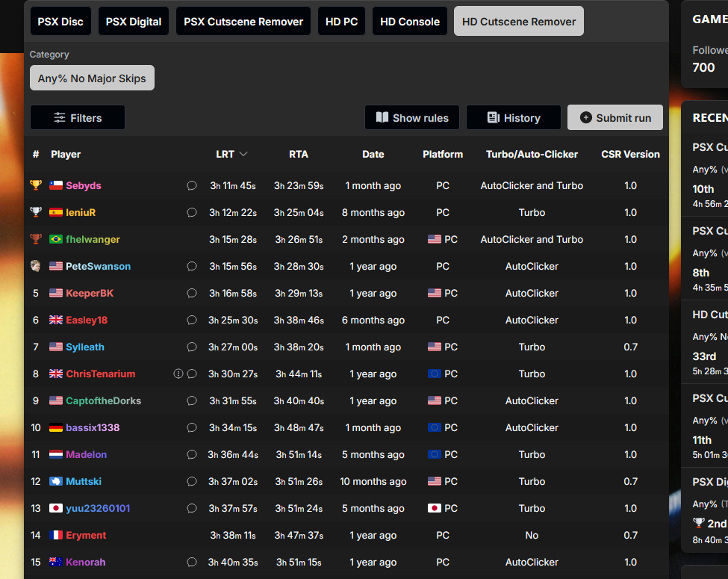Image resolution: width=728 pixels, height=579 pixels.
Task: Open comment bubble on Sebyds' run
Action: click(192, 186)
